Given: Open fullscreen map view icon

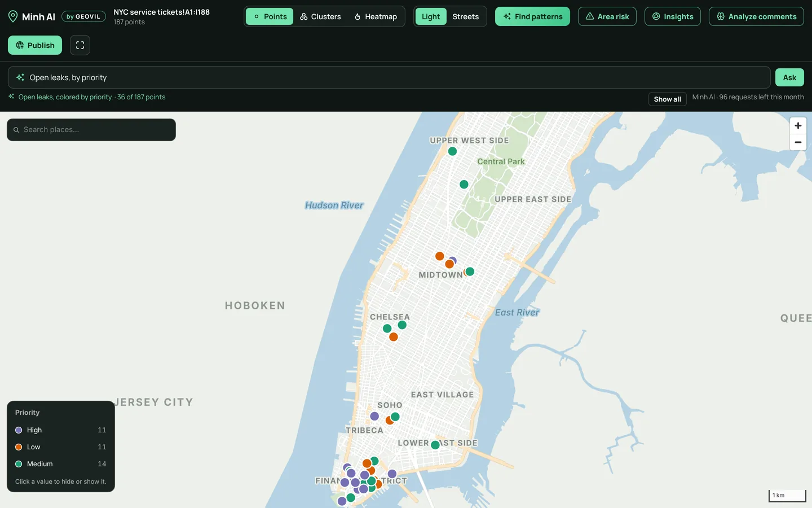Looking at the screenshot, I should pos(80,45).
